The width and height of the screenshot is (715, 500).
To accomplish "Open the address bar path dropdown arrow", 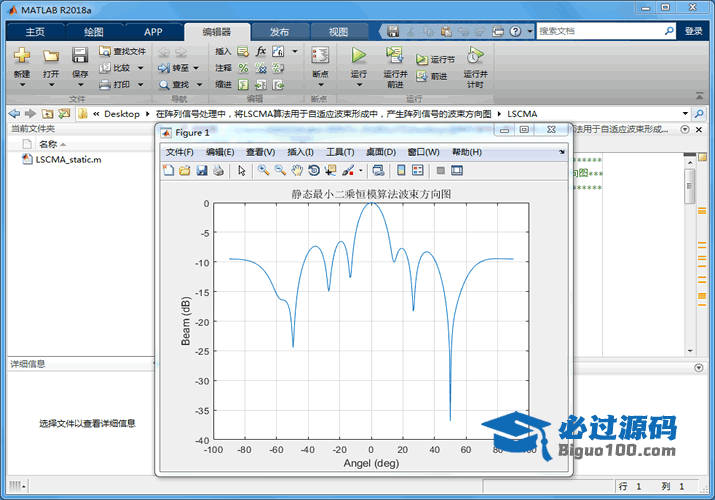I will pos(685,113).
